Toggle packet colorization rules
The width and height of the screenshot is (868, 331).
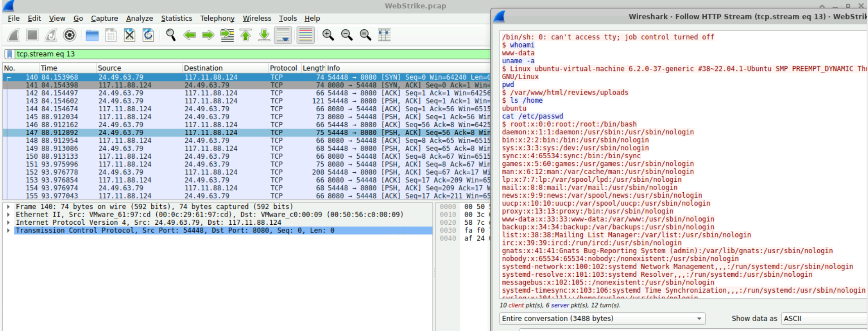306,35
